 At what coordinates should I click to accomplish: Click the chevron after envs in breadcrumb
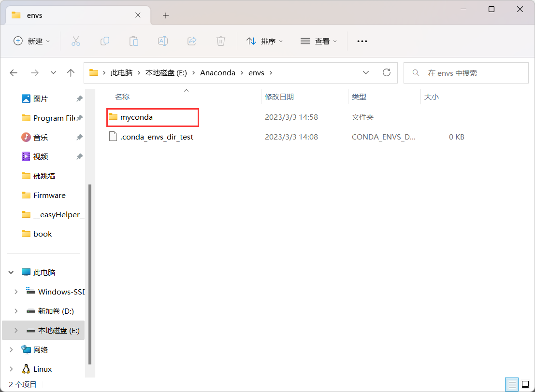[271, 72]
